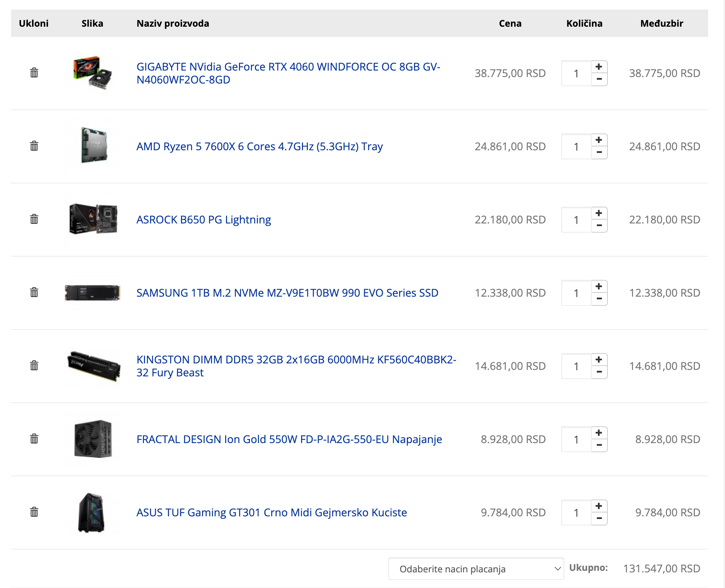The image size is (725, 588).
Task: Open the AMD Ryzen 5 7600X product link
Action: click(x=259, y=146)
